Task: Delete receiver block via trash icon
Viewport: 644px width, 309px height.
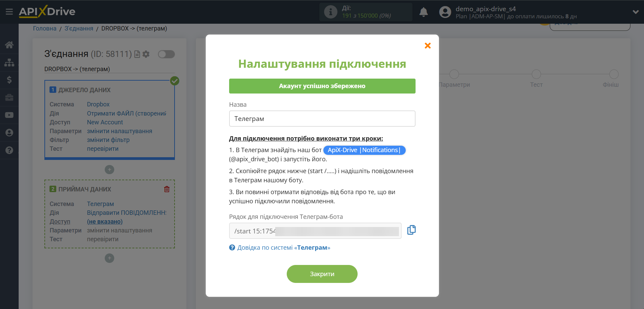Action: (167, 189)
